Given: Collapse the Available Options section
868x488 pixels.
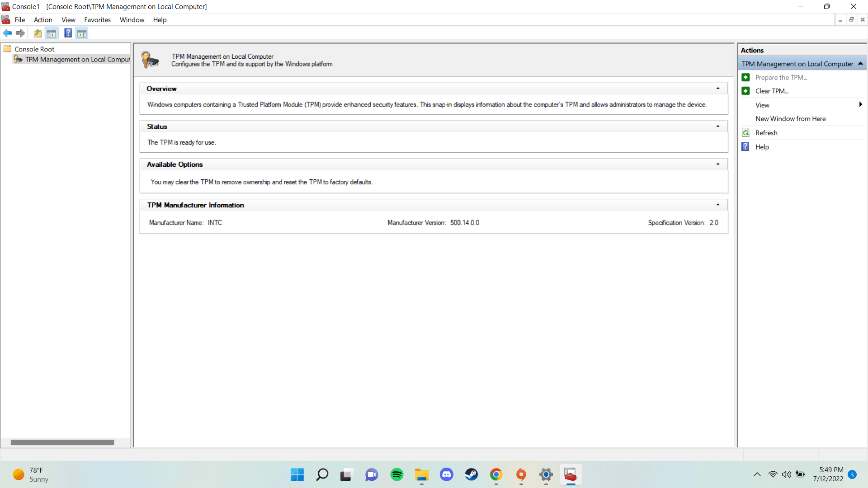Looking at the screenshot, I should [717, 164].
